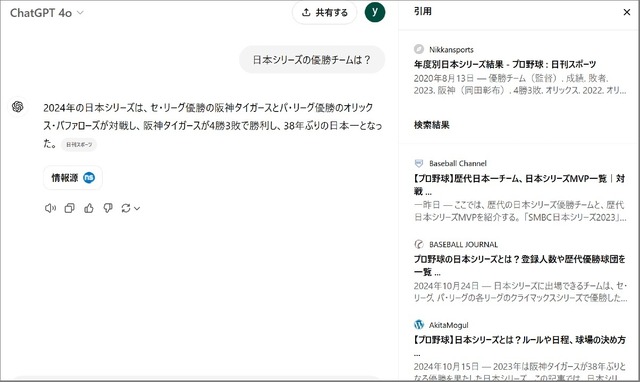Click the thumbs down icon
640x382 pixels.
tap(108, 208)
